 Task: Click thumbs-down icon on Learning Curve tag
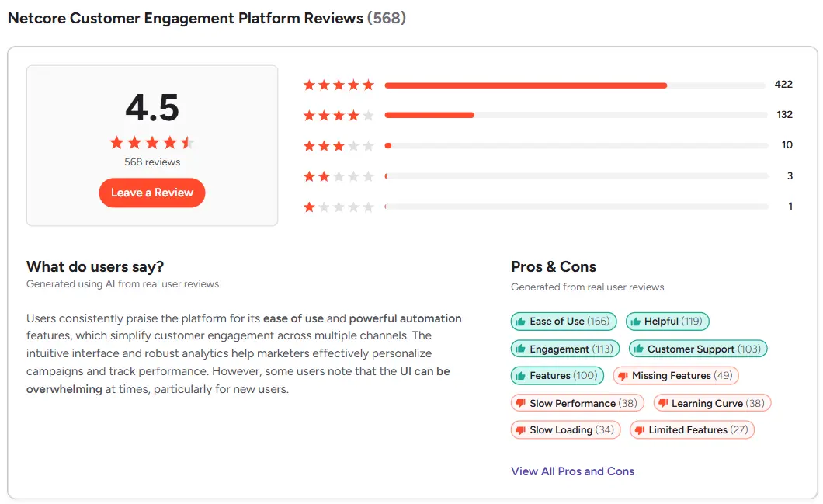(663, 403)
